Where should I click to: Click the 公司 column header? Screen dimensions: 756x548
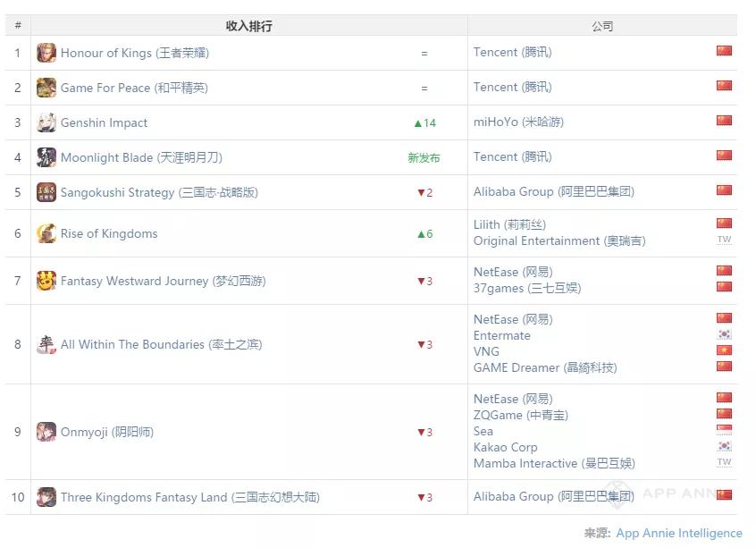point(602,26)
